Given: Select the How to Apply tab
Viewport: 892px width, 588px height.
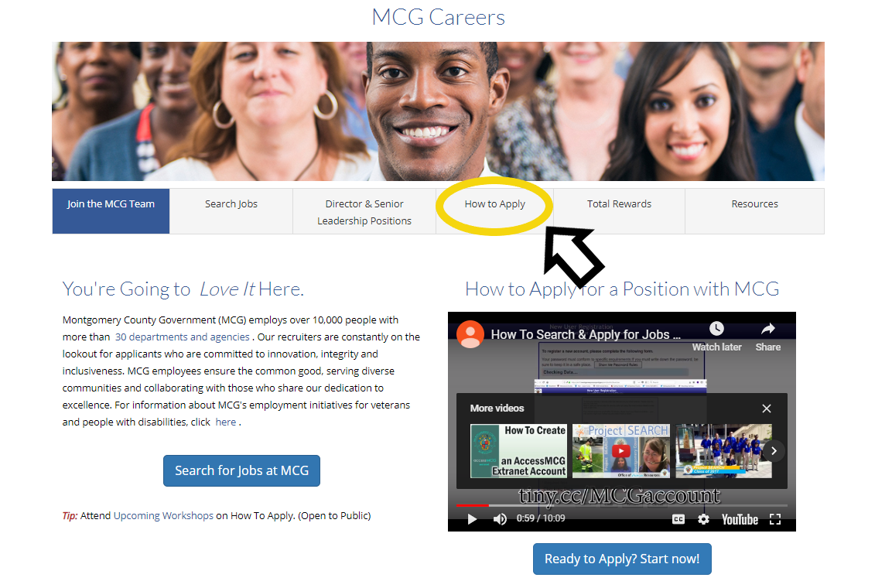Looking at the screenshot, I should click(494, 204).
